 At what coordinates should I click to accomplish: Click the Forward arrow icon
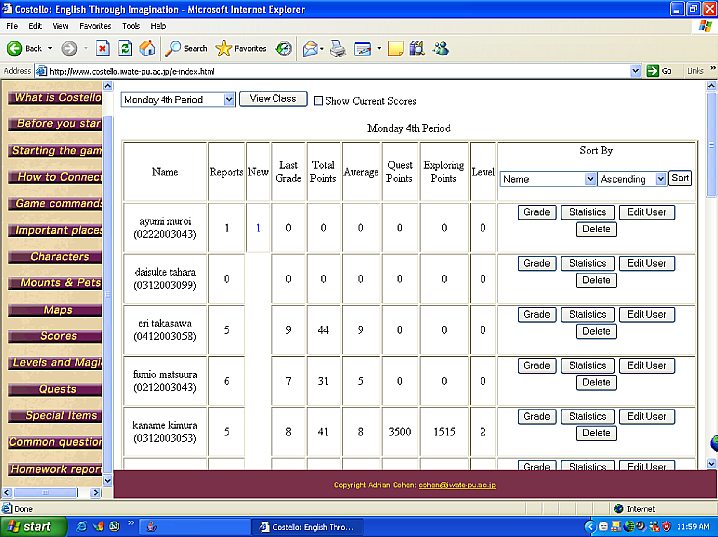click(69, 48)
